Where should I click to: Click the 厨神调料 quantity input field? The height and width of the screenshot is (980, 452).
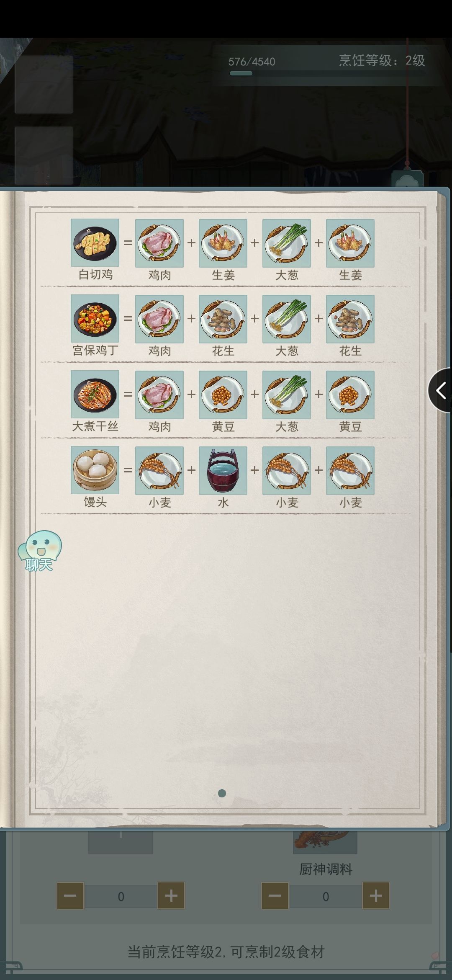[325, 896]
